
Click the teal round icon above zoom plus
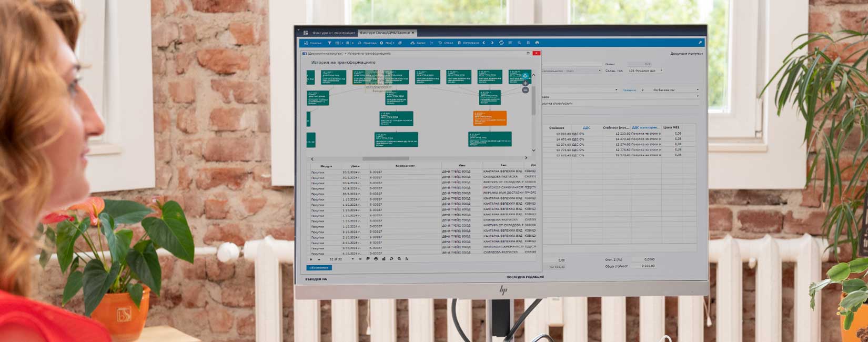tap(525, 76)
